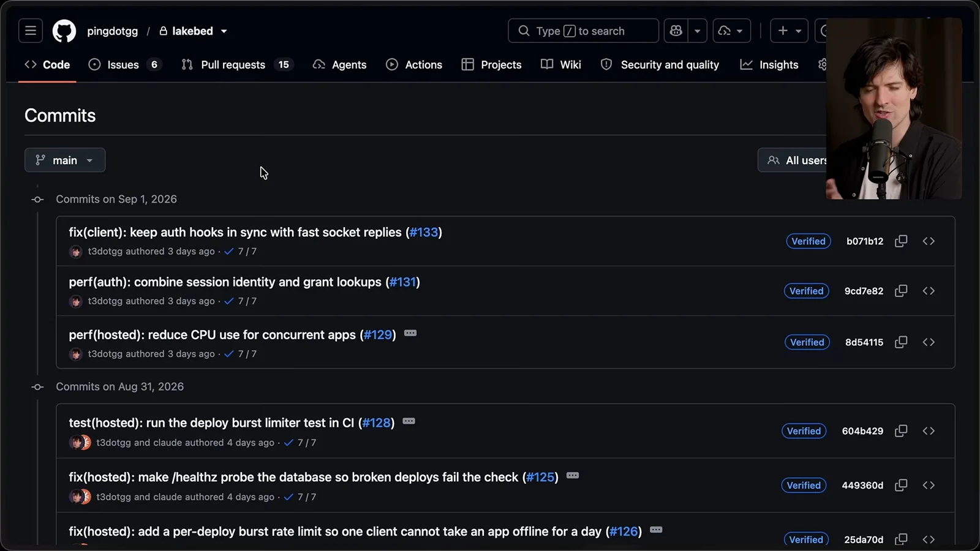Expand commit description for #128
This screenshot has height=551, width=980.
pos(409,422)
